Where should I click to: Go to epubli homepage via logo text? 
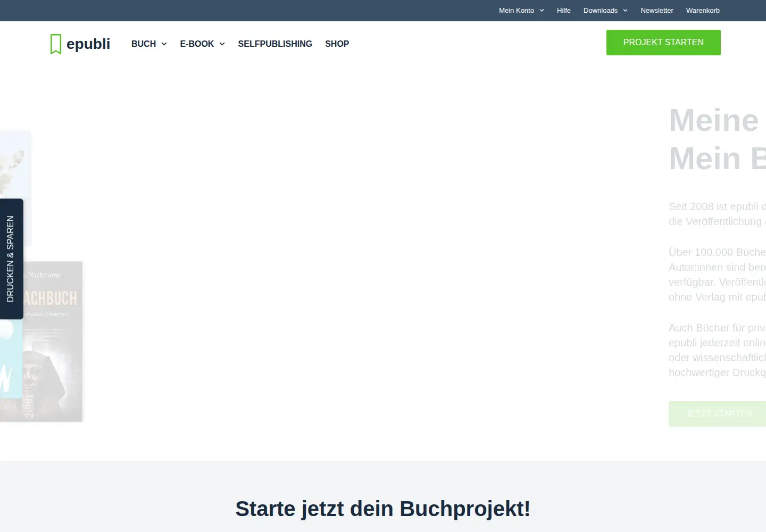point(88,44)
